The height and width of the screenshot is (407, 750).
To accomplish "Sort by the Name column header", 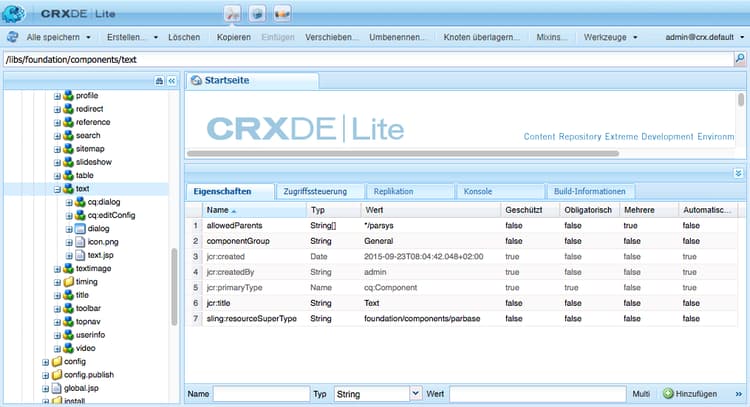I will pos(254,210).
